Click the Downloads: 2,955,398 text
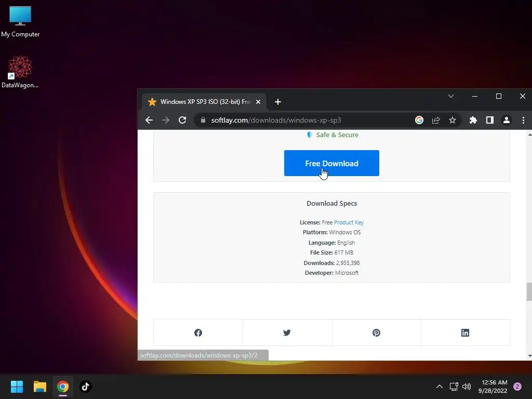This screenshot has width=532, height=399. [331, 263]
